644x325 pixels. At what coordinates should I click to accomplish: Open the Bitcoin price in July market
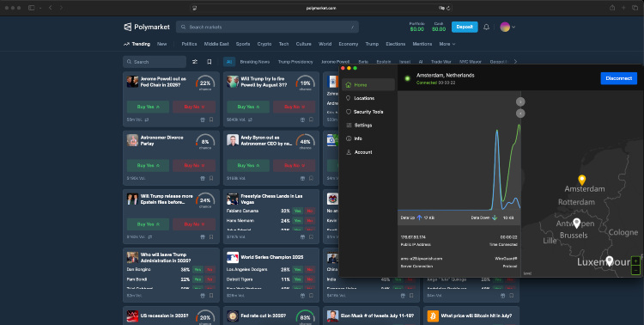[x=477, y=316]
